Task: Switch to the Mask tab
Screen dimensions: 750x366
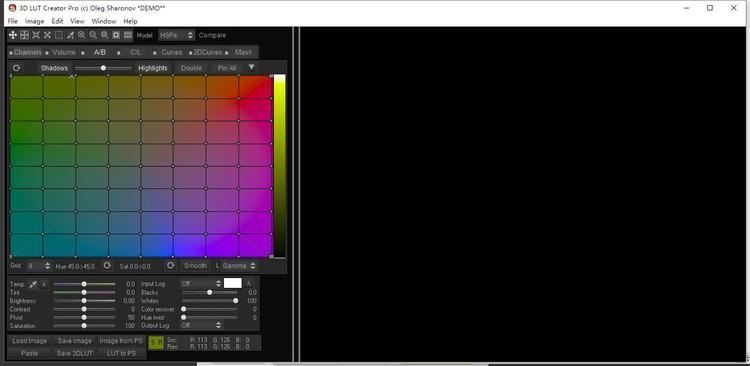Action: coord(243,52)
